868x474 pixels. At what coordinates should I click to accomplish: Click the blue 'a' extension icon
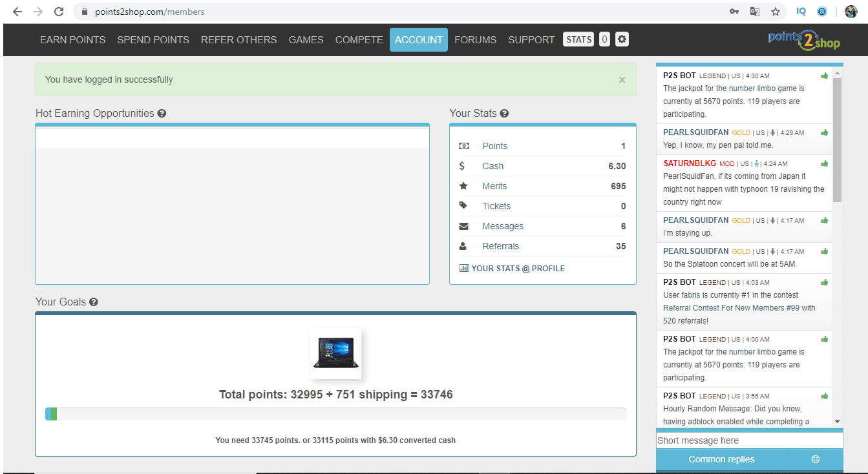(822, 12)
